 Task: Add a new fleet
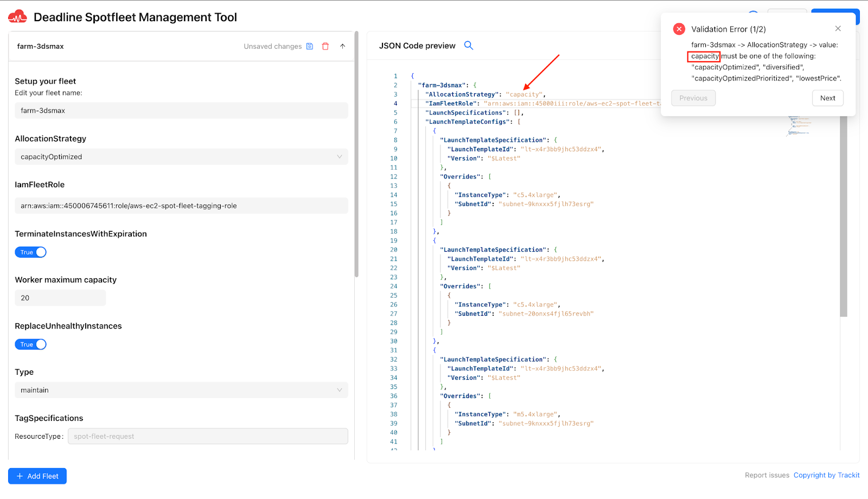(x=37, y=476)
